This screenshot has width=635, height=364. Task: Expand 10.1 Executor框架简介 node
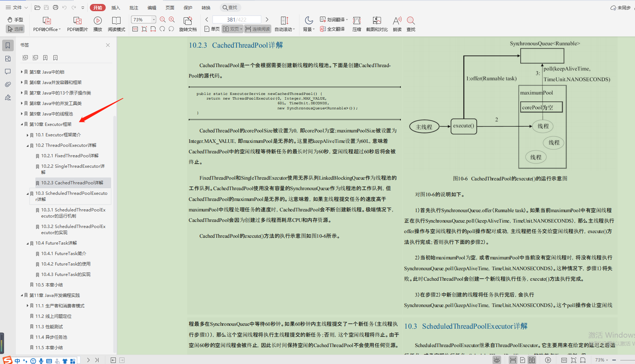tap(27, 135)
